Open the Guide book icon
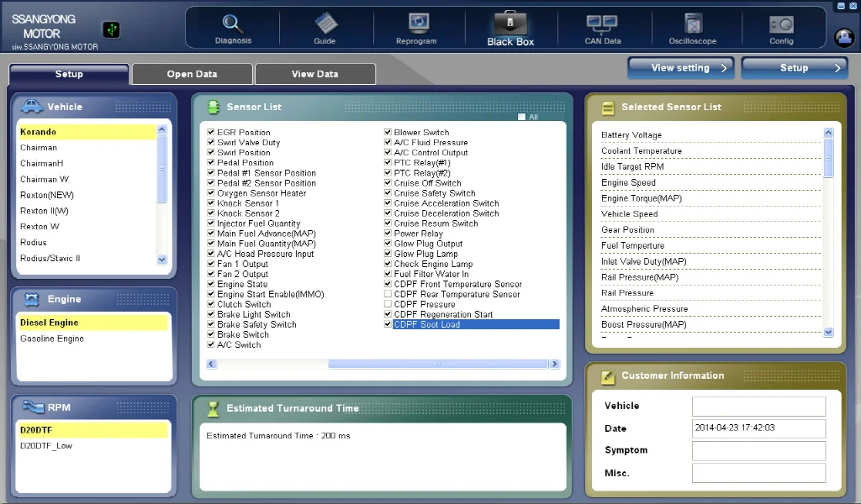Viewport: 861px width, 504px height. pyautogui.click(x=325, y=24)
